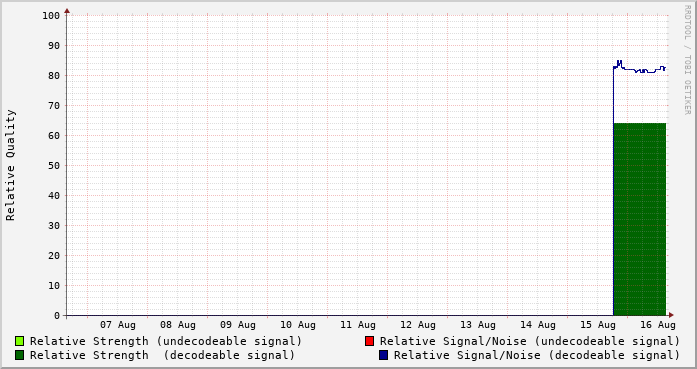Click the red undecodeable Signal/Noise swatch

[x=369, y=341]
